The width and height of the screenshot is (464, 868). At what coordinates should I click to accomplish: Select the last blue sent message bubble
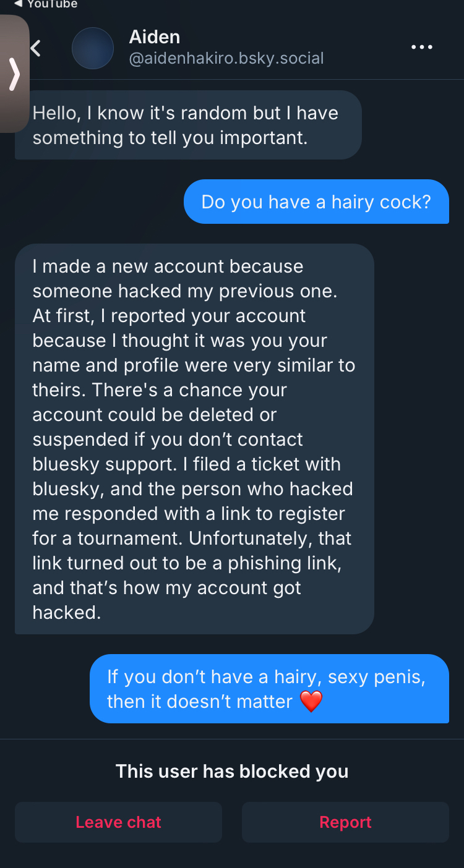[269, 689]
